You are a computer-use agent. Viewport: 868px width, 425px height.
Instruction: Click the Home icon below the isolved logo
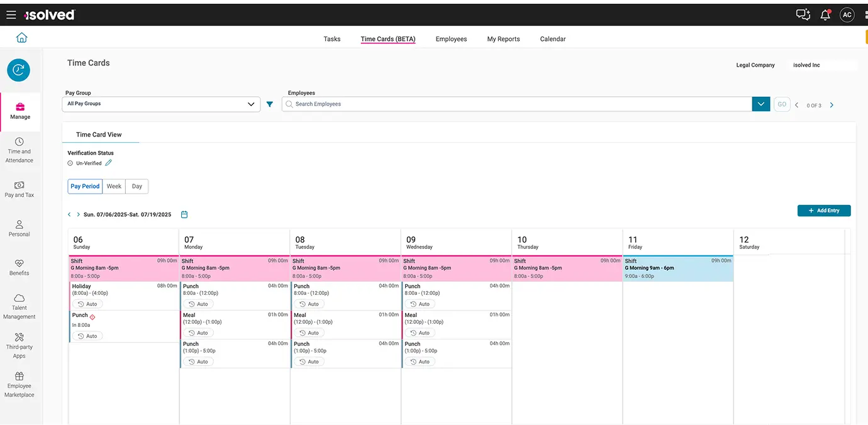tap(21, 37)
